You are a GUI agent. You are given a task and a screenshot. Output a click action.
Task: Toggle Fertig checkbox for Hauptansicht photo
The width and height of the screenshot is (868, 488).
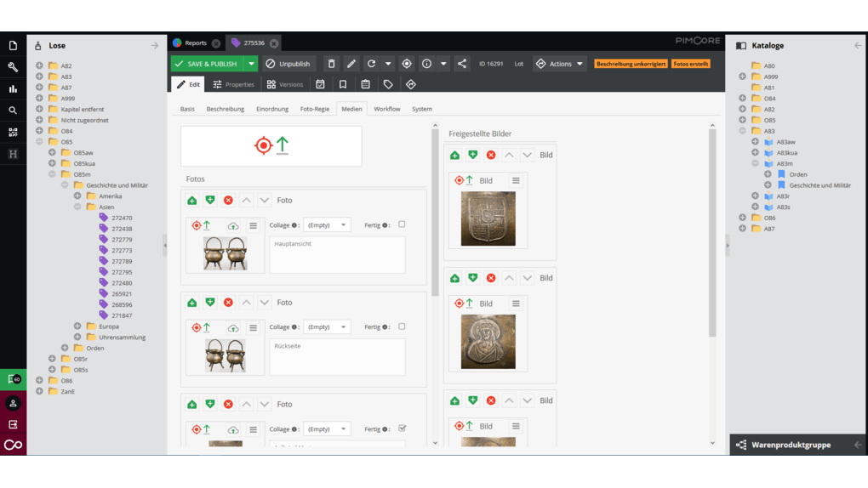tap(402, 224)
